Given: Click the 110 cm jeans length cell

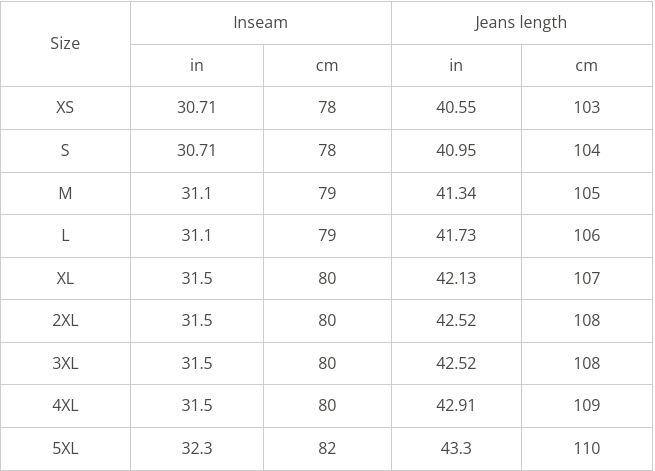Looking at the screenshot, I should coord(587,448).
